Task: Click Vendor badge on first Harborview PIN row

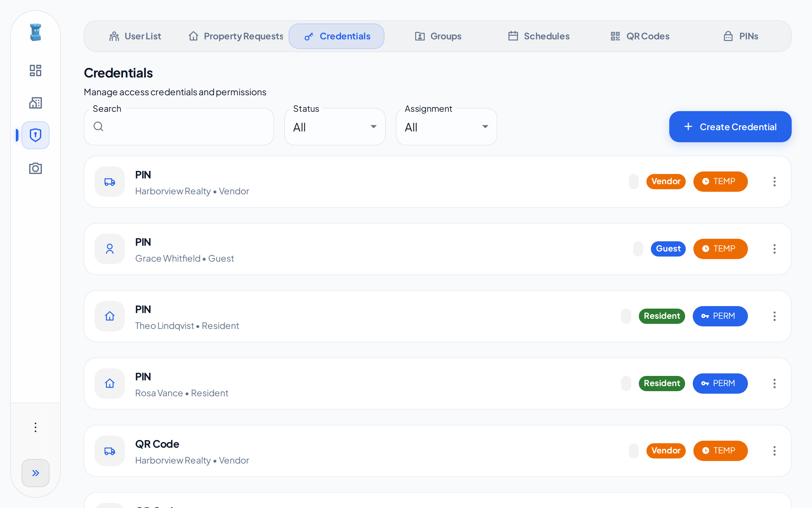Action: coord(666,181)
